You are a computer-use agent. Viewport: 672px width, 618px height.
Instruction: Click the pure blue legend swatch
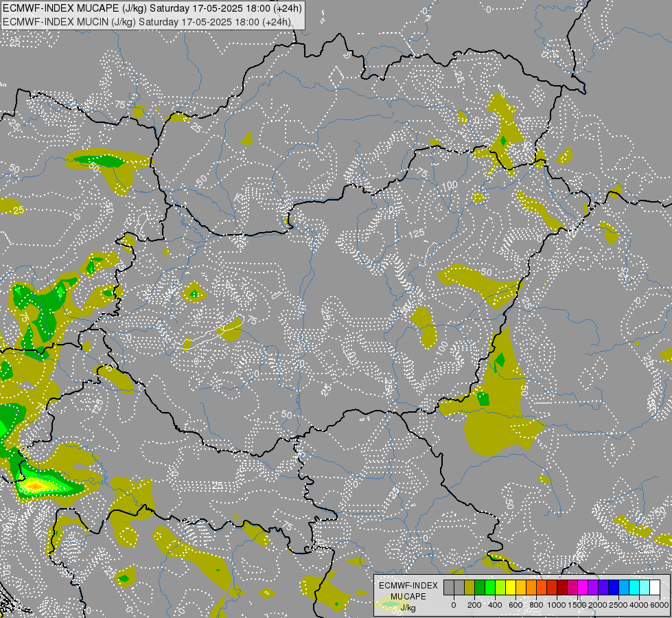pyautogui.click(x=613, y=587)
